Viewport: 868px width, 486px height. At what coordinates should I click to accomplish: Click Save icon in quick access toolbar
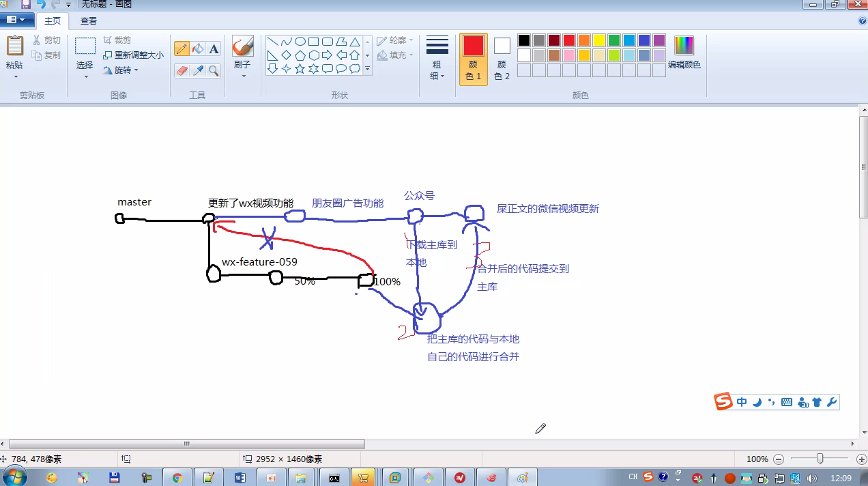26,4
